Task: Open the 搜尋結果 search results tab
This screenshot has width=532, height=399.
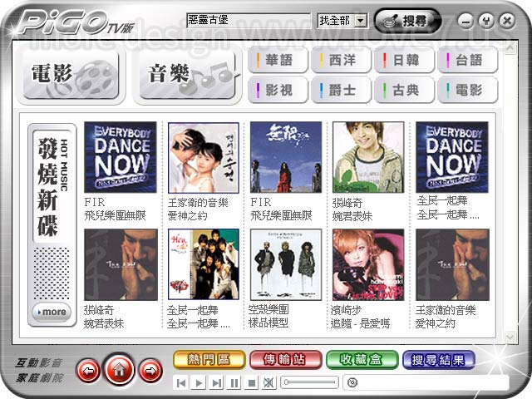Action: pyautogui.click(x=438, y=360)
